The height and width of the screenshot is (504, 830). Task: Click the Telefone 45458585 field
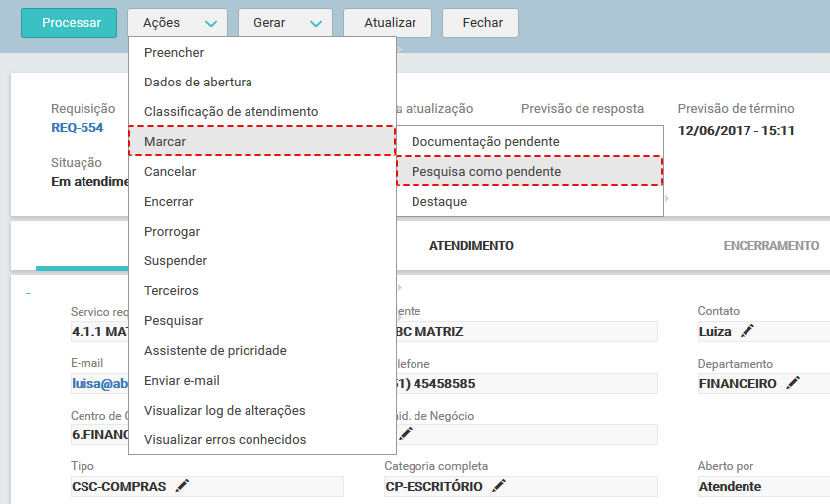[x=527, y=384]
